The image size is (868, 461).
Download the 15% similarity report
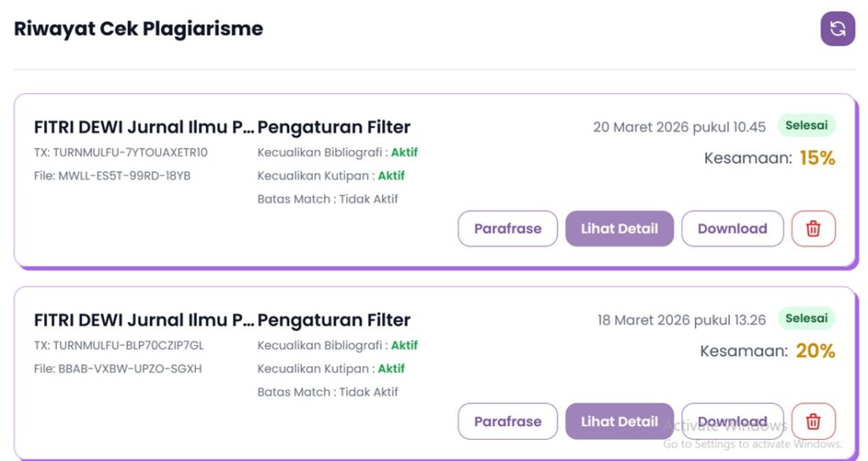(732, 229)
